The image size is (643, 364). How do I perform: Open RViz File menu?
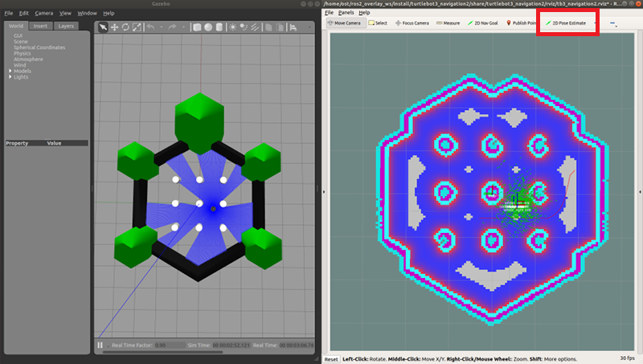(x=329, y=13)
